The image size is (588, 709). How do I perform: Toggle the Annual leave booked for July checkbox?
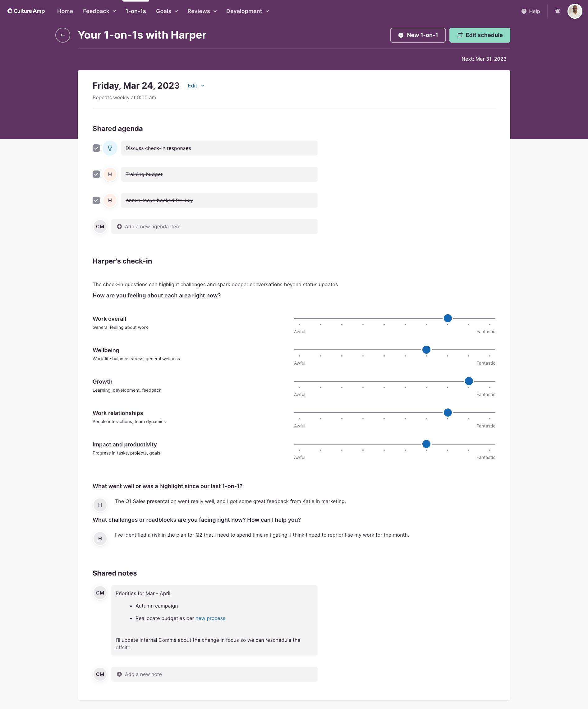point(96,201)
